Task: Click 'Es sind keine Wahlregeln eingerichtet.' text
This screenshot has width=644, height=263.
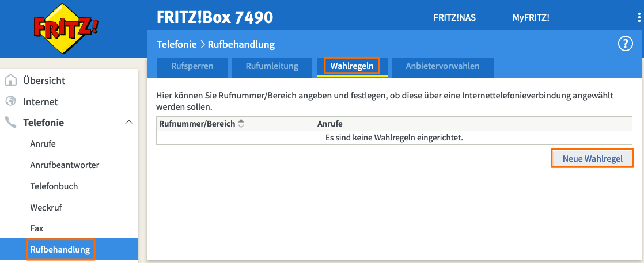Action: [x=394, y=138]
